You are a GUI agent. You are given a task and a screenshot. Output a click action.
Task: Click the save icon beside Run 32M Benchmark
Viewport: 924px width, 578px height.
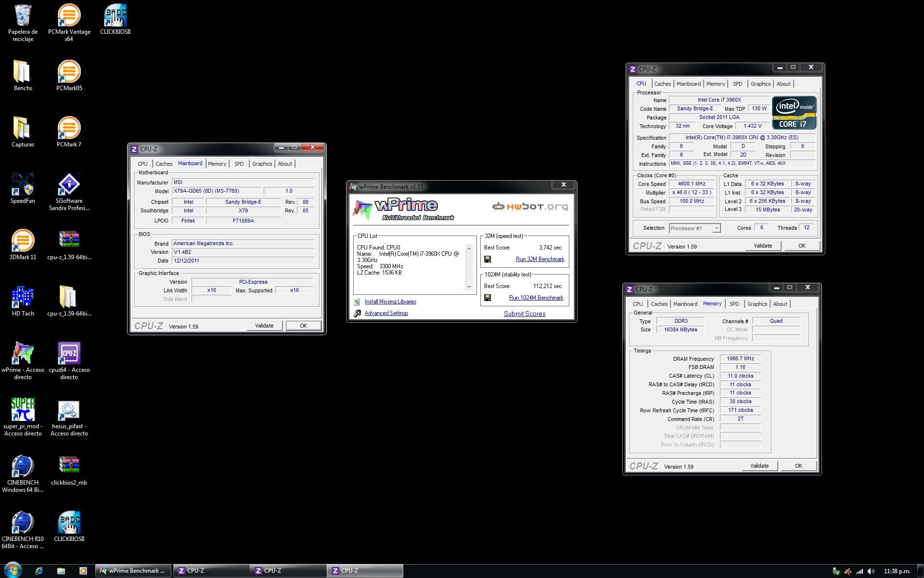coord(488,259)
